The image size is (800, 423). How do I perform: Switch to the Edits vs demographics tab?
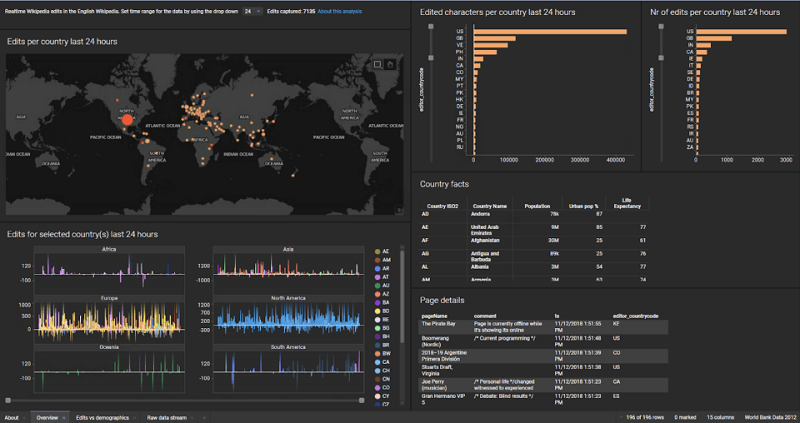point(103,418)
